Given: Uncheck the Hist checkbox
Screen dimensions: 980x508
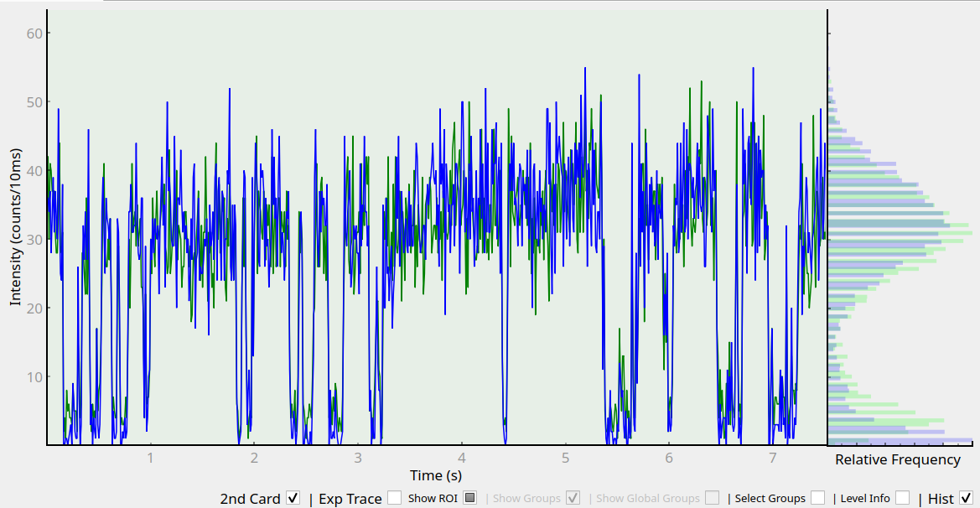Looking at the screenshot, I should [x=966, y=498].
